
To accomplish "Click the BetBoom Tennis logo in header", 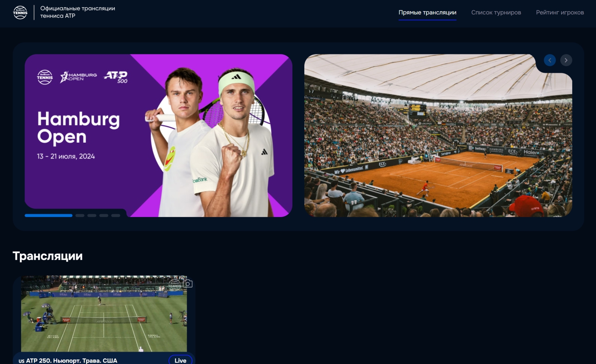I will pos(20,12).
